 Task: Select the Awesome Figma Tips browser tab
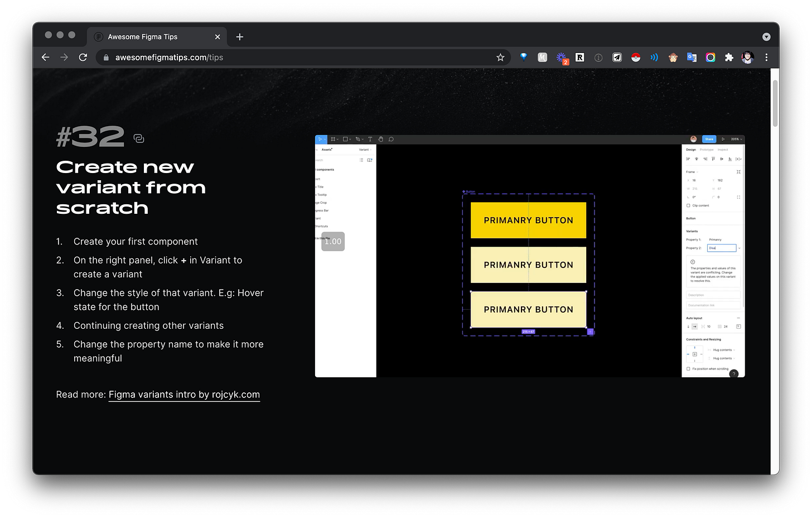[x=157, y=37]
